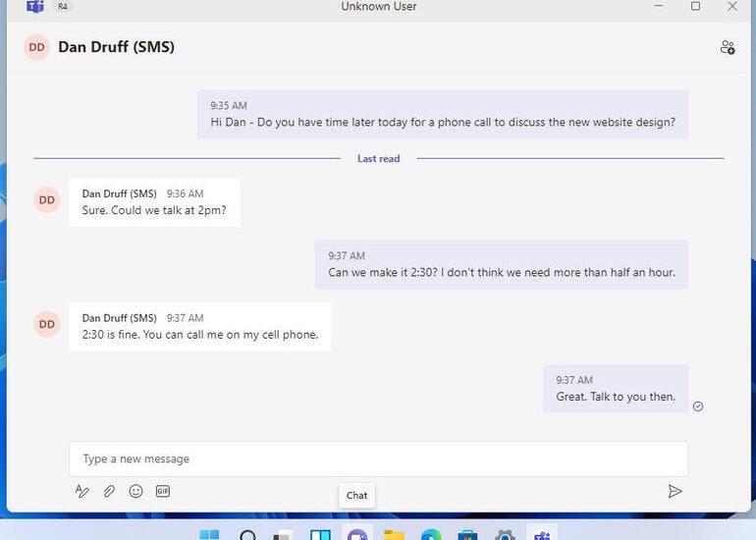
Task: Click the 9:36 AM timestamp
Action: click(186, 193)
